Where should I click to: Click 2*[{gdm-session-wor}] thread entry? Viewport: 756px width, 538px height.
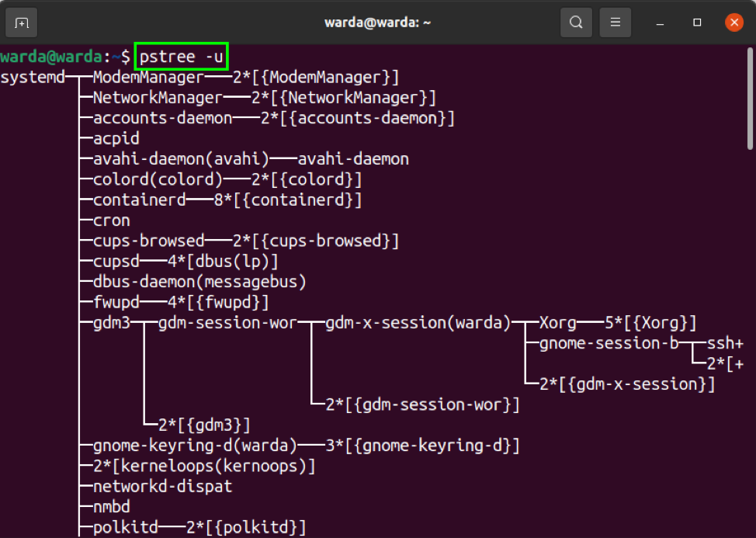[x=423, y=404]
